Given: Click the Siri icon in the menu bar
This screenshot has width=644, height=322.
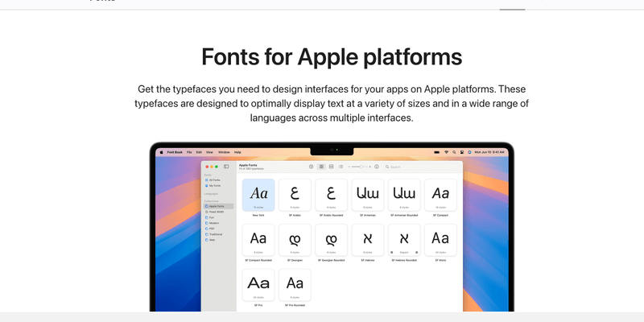Looking at the screenshot, I should [469, 152].
